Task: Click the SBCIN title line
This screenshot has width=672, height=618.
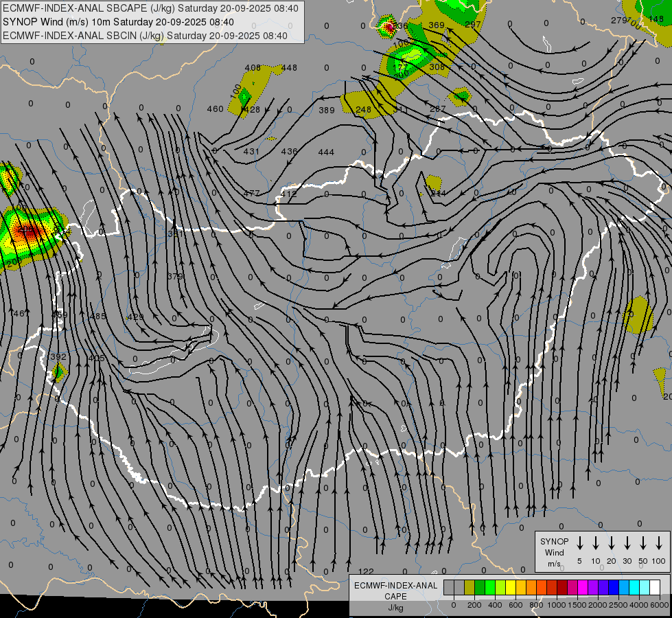Action: (x=145, y=36)
